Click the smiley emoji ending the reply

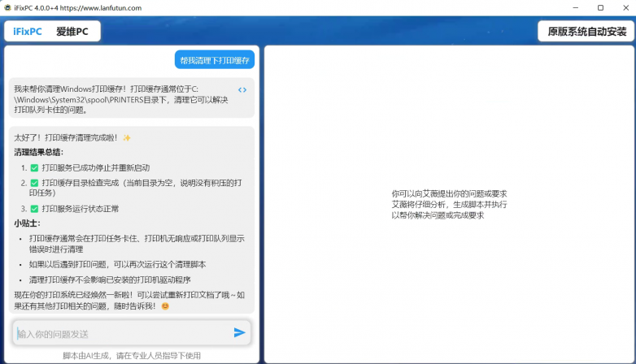[x=165, y=306]
